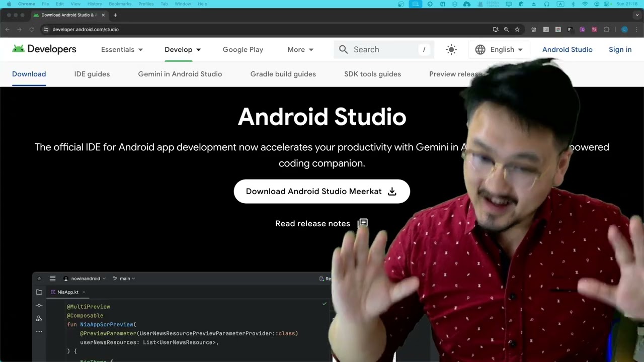The height and width of the screenshot is (362, 644).
Task: Open Chrome's tab search chevron
Action: click(x=637, y=15)
